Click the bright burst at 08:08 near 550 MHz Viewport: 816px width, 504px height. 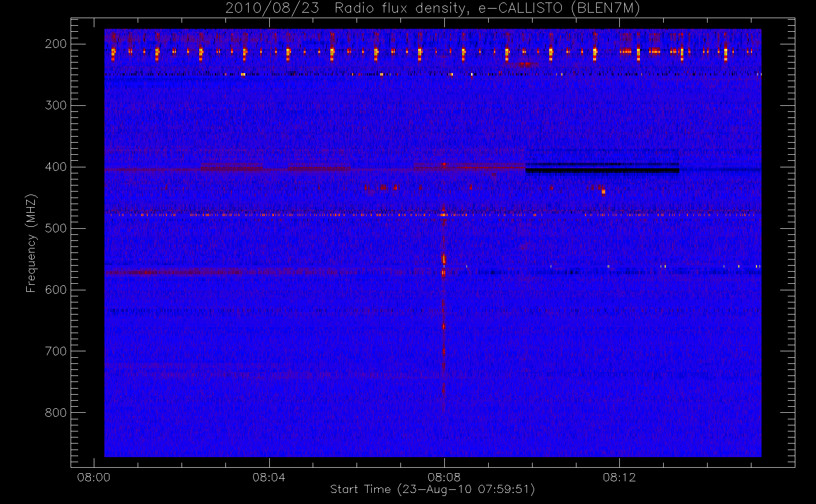coord(443,259)
